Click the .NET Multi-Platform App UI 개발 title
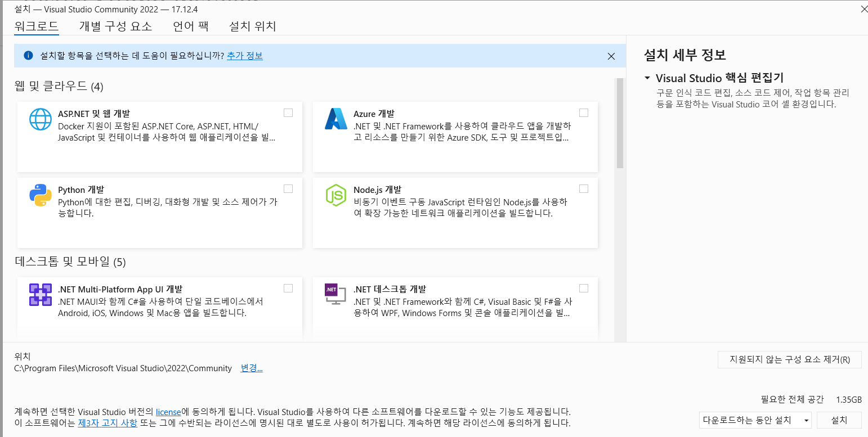The height and width of the screenshot is (437, 868). (x=120, y=290)
